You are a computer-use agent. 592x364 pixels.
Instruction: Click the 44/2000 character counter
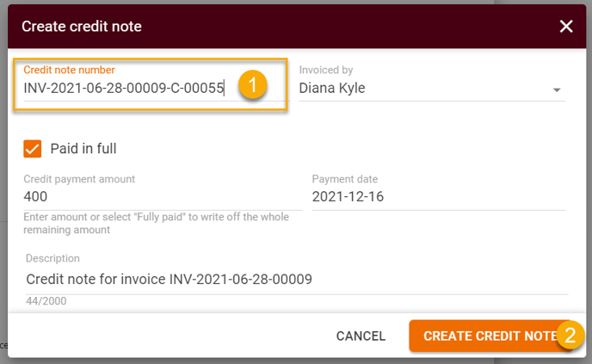[x=46, y=301]
